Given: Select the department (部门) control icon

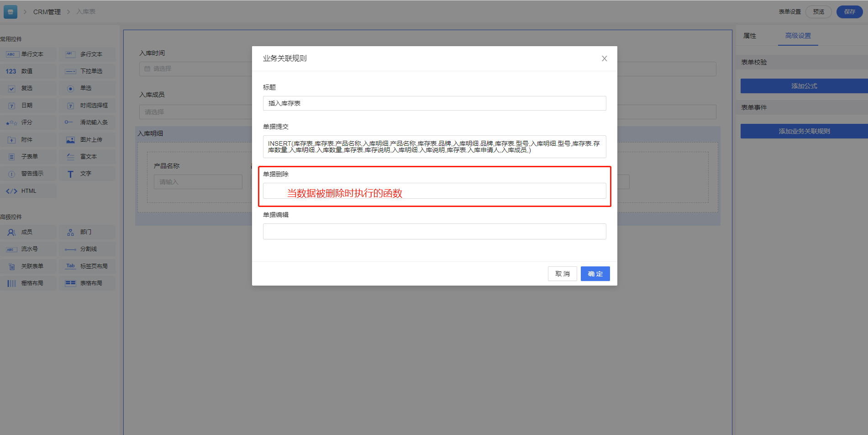Looking at the screenshot, I should pyautogui.click(x=70, y=233).
